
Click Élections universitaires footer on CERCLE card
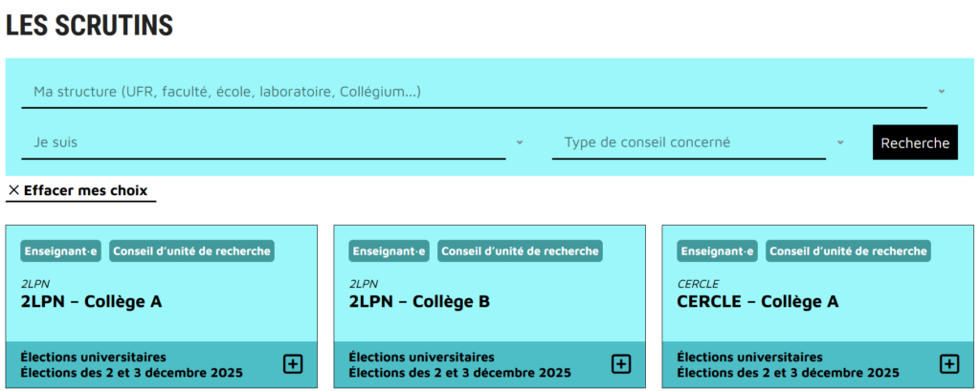coord(749,358)
